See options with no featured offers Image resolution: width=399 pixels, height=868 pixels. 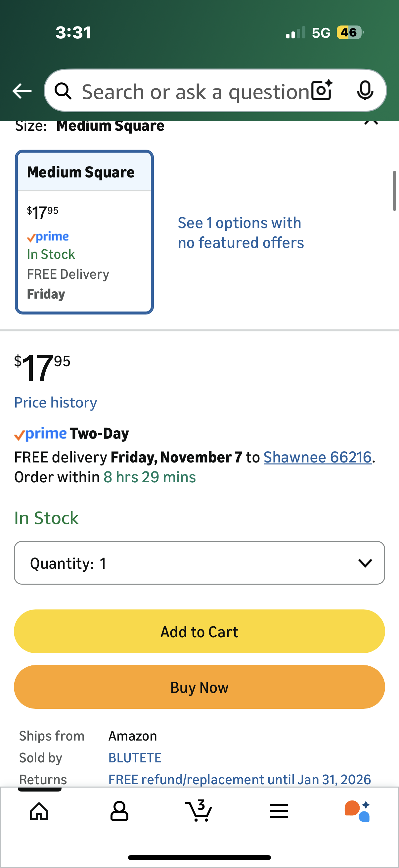pos(241,233)
